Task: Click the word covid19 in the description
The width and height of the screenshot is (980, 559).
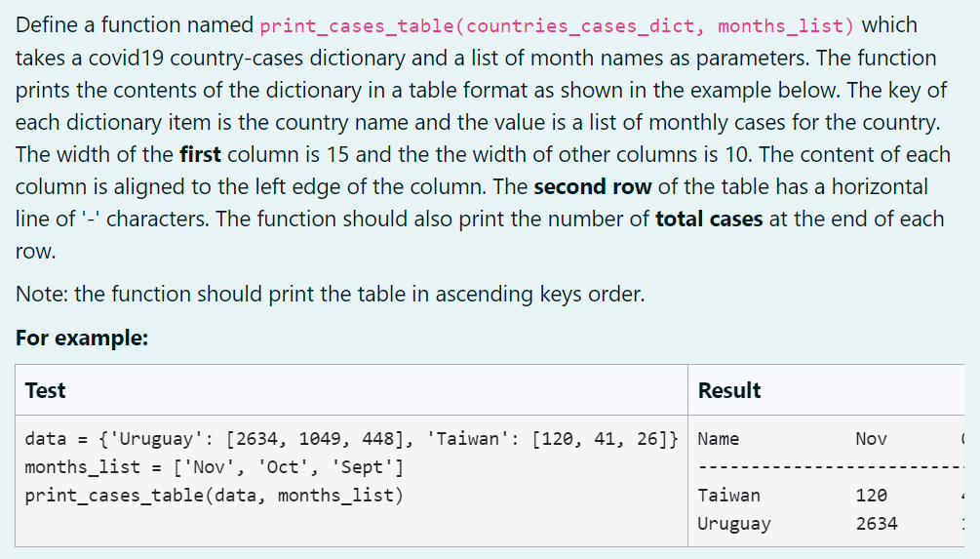Action: click(x=126, y=59)
